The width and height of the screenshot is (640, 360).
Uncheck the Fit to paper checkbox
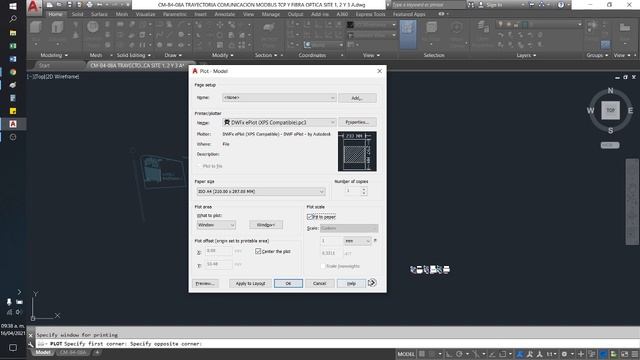[309, 217]
